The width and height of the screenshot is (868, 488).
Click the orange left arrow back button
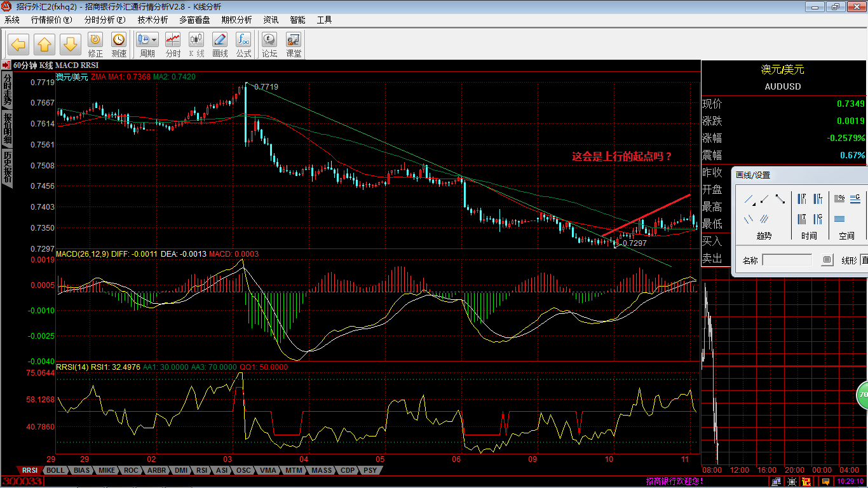click(18, 44)
